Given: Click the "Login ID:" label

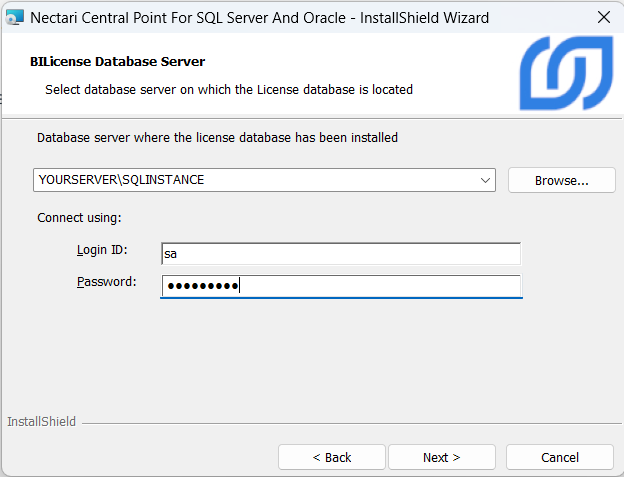Looking at the screenshot, I should [102, 250].
